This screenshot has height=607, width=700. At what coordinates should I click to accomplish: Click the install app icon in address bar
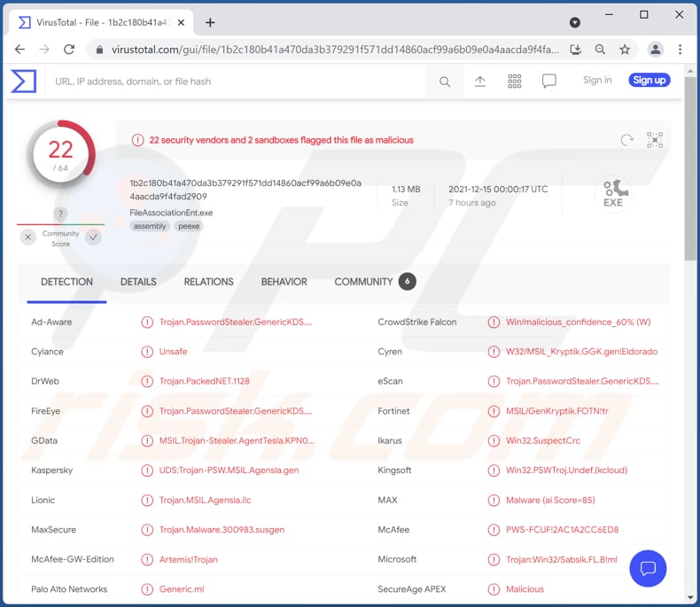(575, 50)
